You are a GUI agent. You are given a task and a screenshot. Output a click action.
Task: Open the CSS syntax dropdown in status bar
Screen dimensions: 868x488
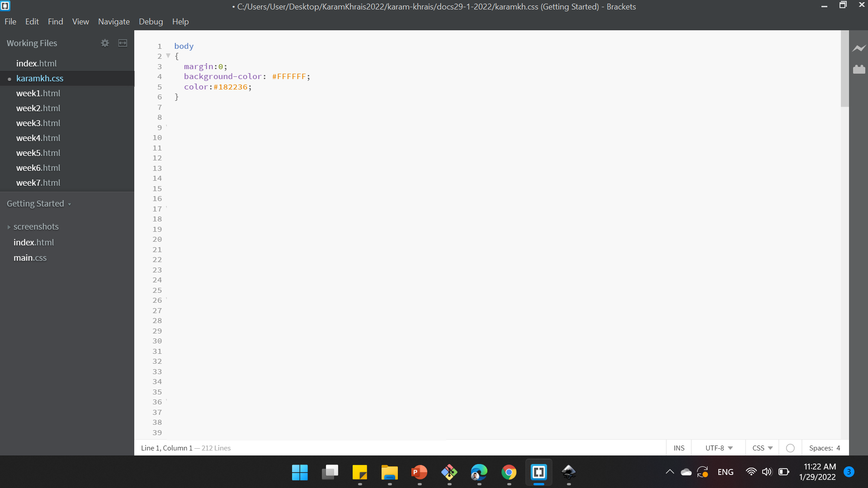pyautogui.click(x=763, y=447)
